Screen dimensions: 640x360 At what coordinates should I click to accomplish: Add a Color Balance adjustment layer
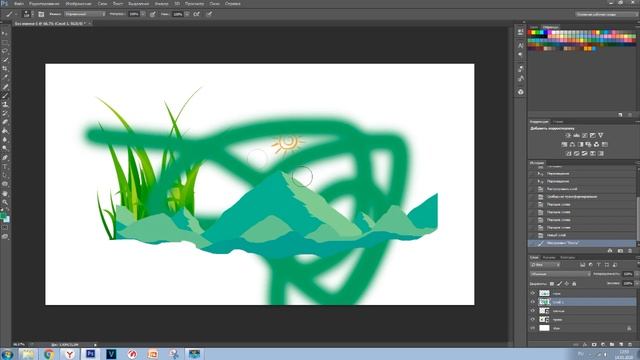pyautogui.click(x=572, y=144)
